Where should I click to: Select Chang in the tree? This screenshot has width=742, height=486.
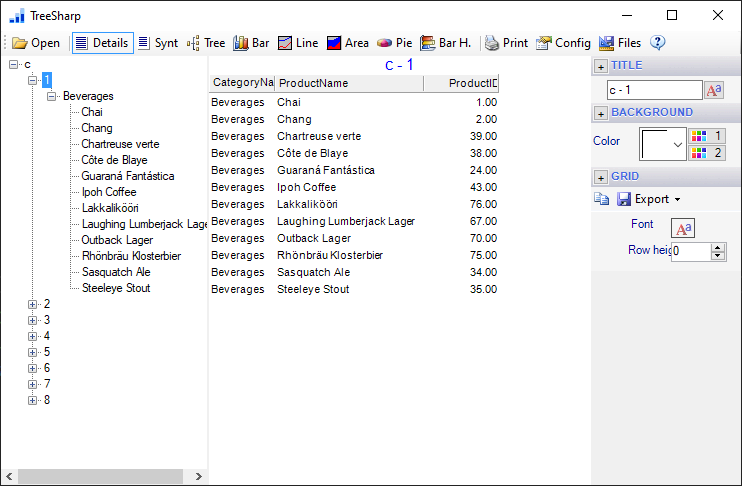point(97,128)
